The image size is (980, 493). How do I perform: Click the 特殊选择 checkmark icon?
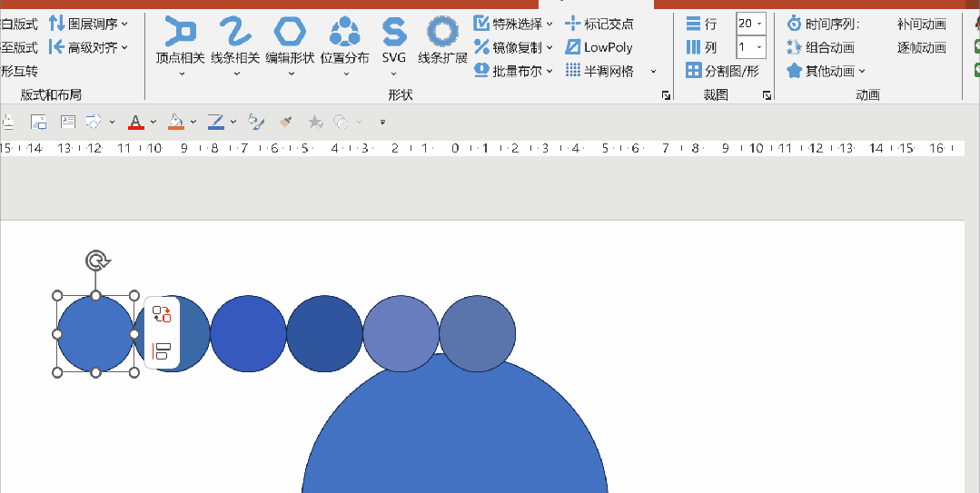481,24
